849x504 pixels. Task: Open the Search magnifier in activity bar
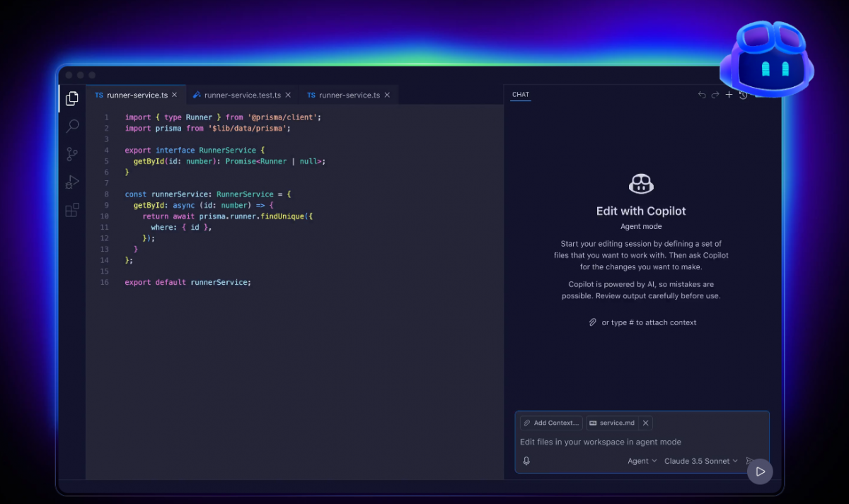(x=72, y=127)
